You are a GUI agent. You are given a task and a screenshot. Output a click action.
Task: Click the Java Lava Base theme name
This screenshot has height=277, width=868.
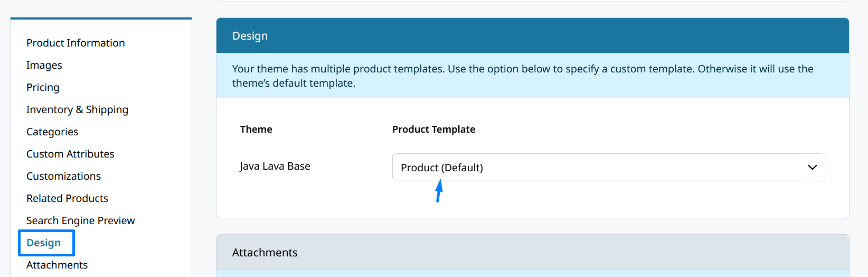coord(275,166)
